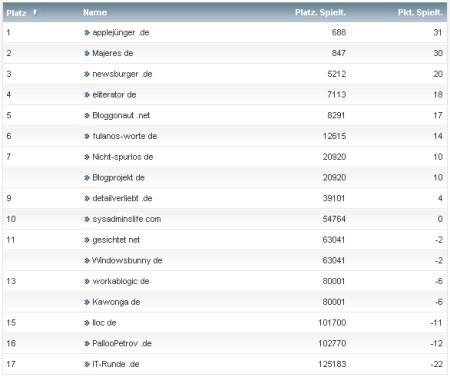
Task: Sort by the Platz. Spielt. column header
Action: click(x=320, y=13)
